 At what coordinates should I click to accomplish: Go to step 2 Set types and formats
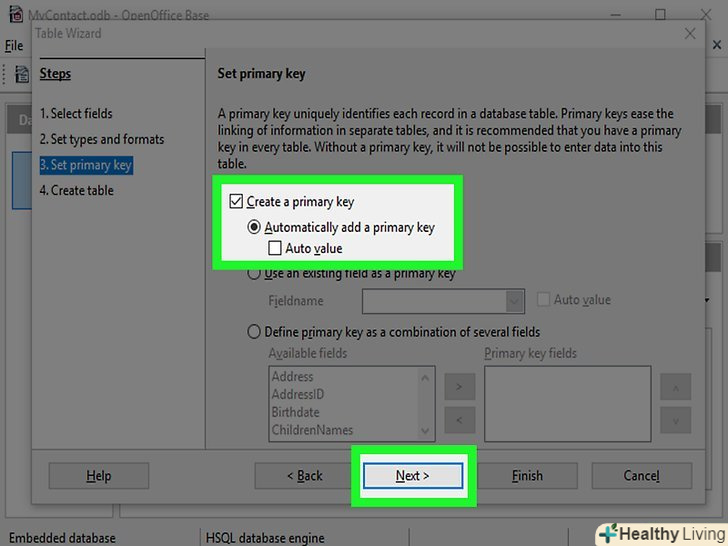click(x=102, y=139)
